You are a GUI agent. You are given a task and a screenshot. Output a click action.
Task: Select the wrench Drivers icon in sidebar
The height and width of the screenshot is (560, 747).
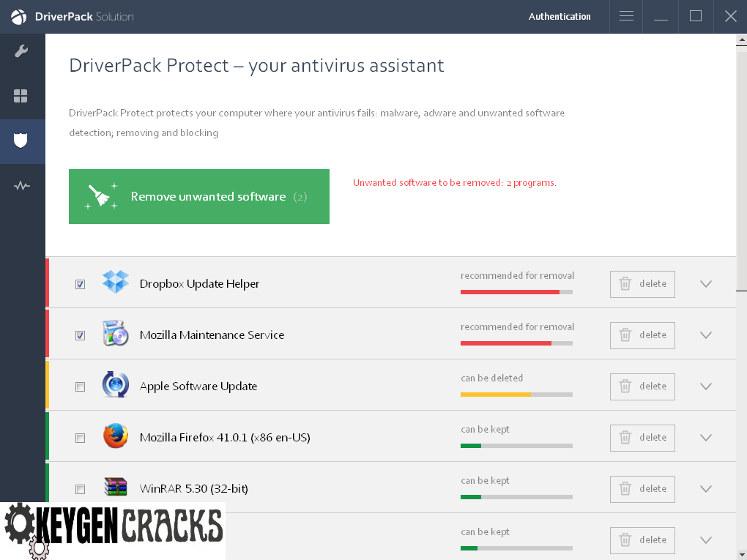coord(22,51)
